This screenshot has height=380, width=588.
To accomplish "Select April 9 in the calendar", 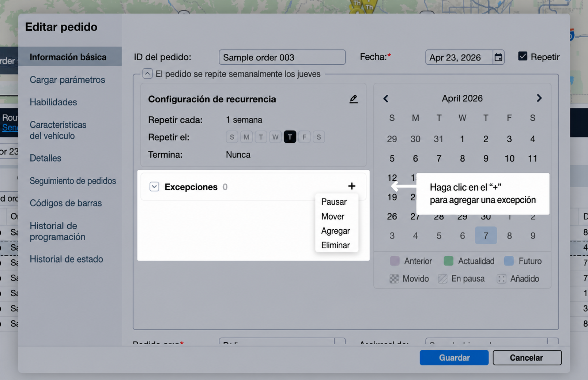I will point(486,158).
